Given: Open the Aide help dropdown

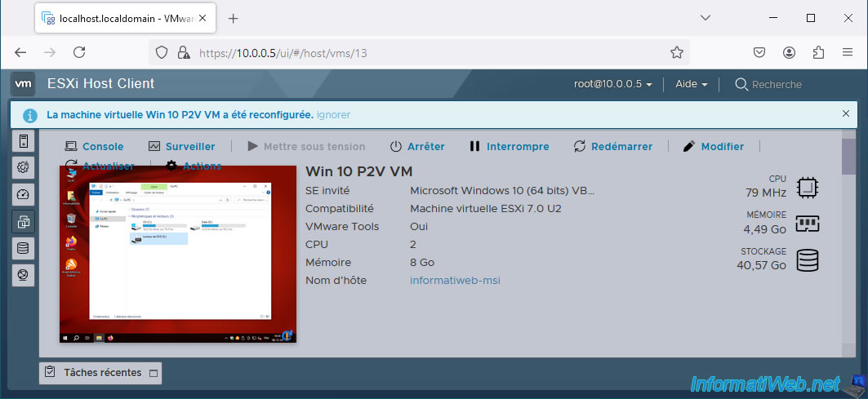Looking at the screenshot, I should (x=692, y=84).
